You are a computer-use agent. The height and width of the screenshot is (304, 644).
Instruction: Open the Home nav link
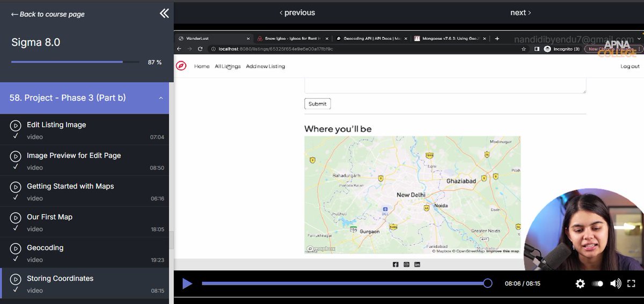point(202,67)
